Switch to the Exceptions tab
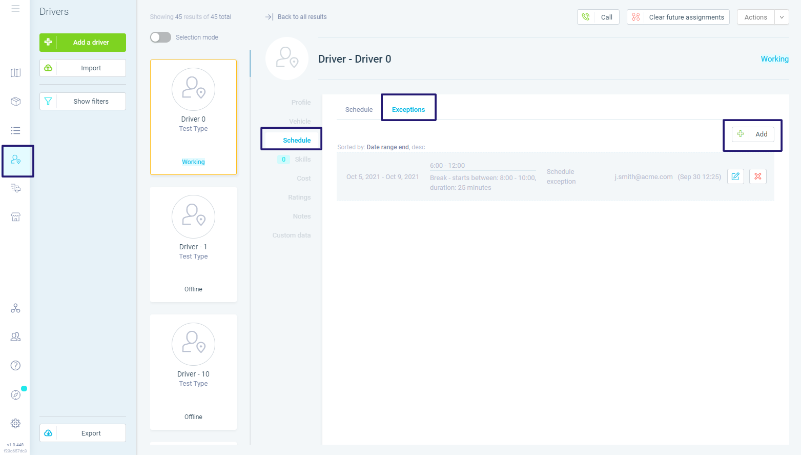Image resolution: width=801 pixels, height=455 pixels. pyautogui.click(x=408, y=109)
